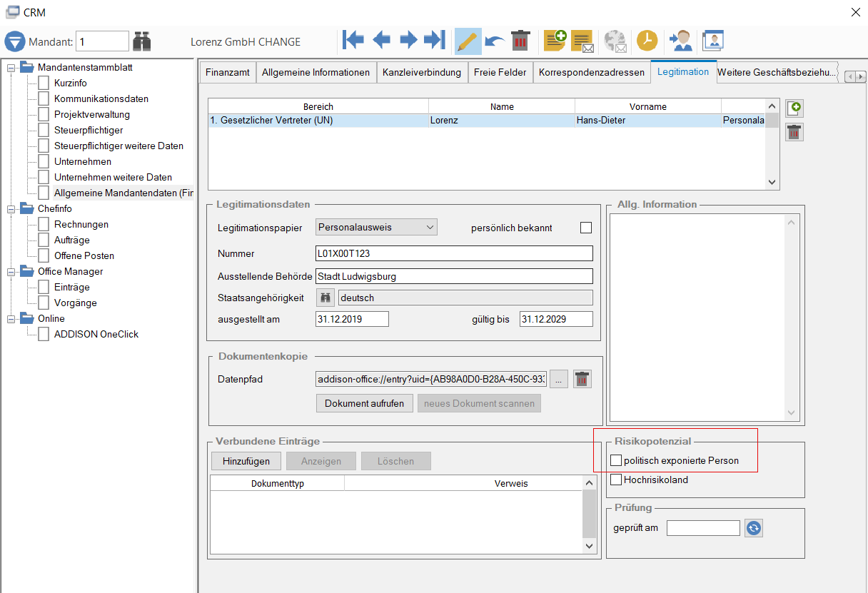The width and height of the screenshot is (868, 593).
Task: Select Kommunikationsdaten tree item
Action: [101, 99]
